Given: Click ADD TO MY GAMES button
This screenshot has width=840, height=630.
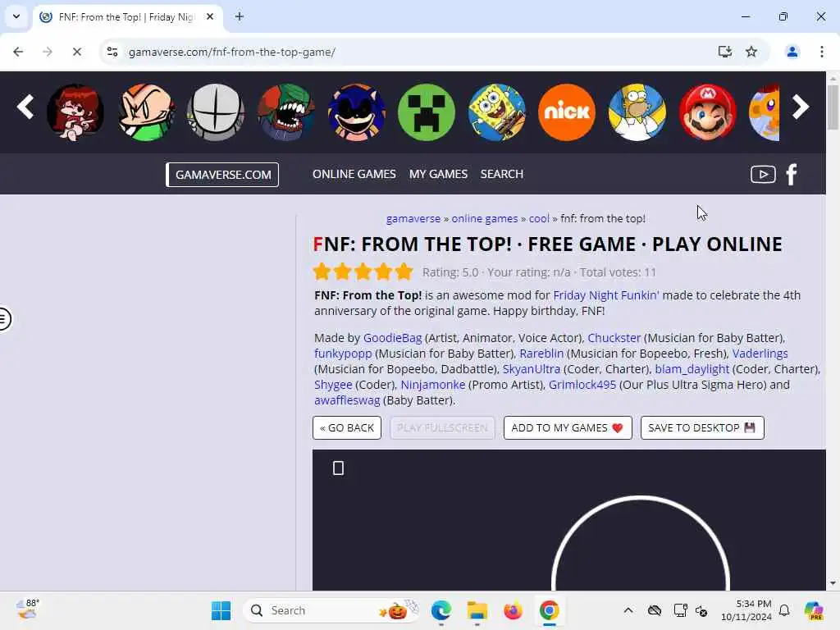Looking at the screenshot, I should (568, 428).
